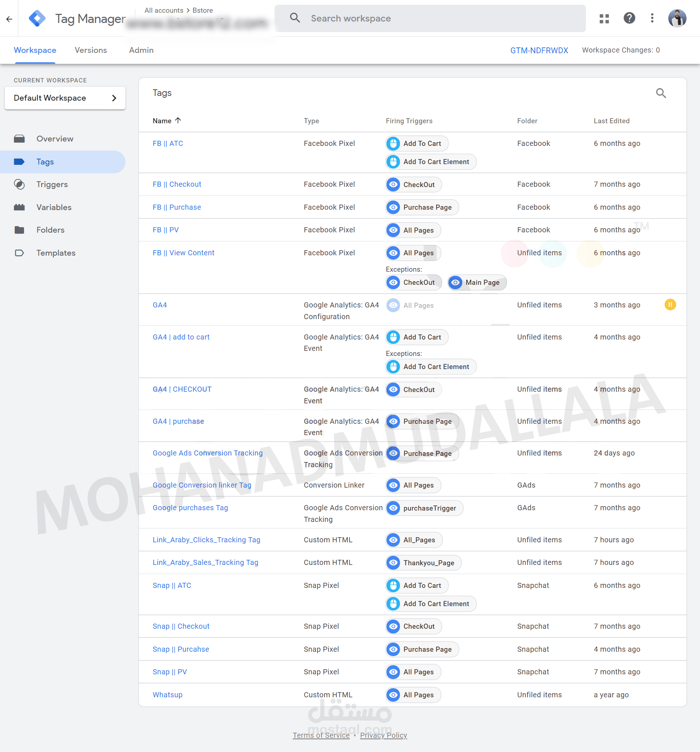Click the Search workspace input field
Screen dimensions: 700x752
click(x=435, y=18)
